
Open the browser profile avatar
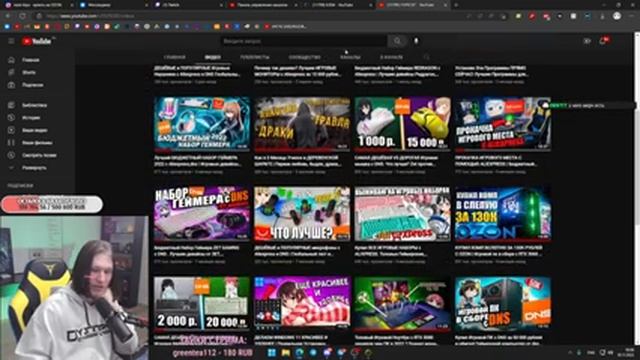point(617,16)
